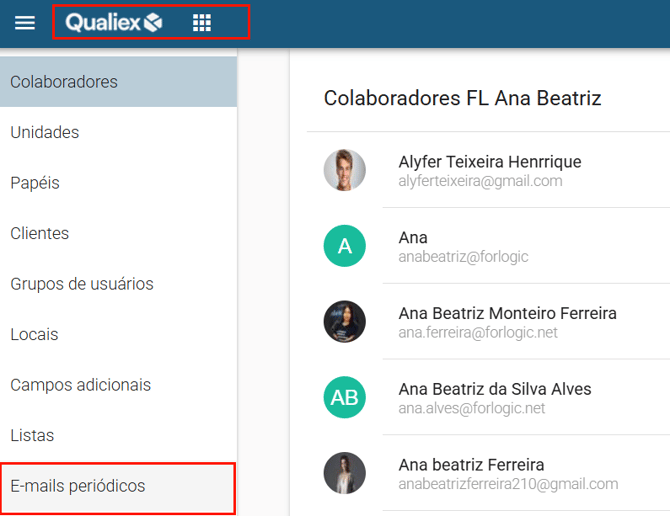This screenshot has width=670, height=516.
Task: Select Ana Beatriz da Silva Alves
Action: 494,389
